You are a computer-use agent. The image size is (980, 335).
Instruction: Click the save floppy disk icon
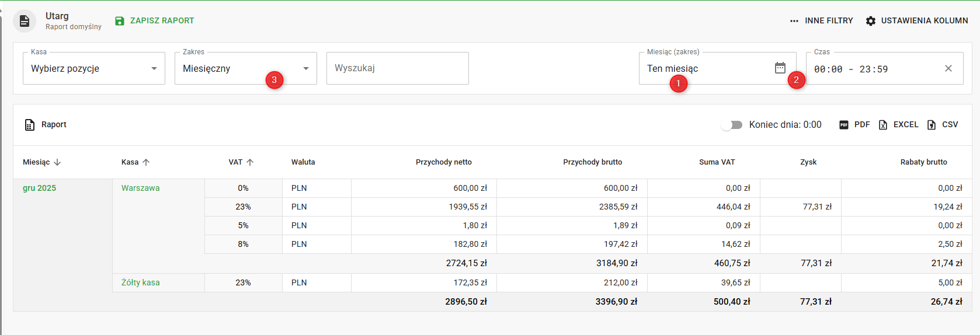click(x=120, y=21)
